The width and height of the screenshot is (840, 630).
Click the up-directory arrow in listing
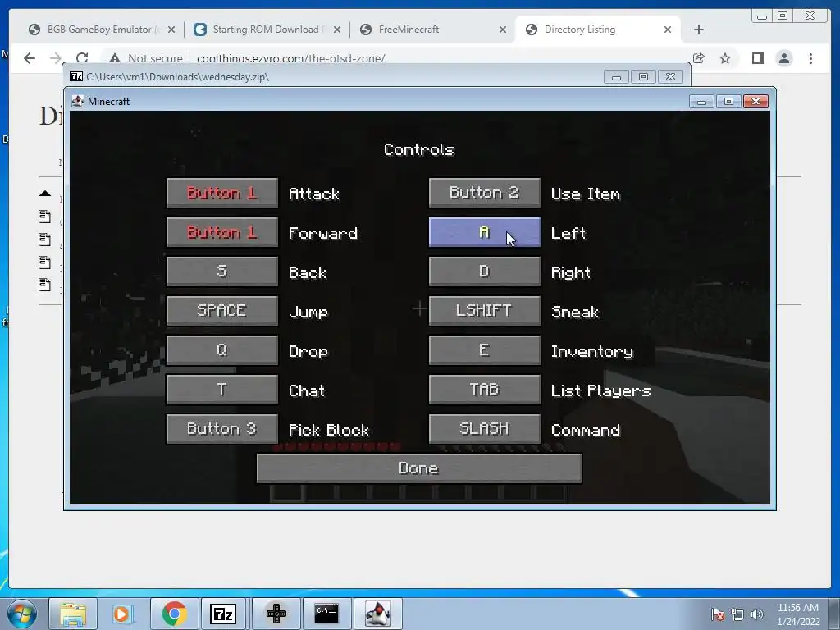[45, 194]
